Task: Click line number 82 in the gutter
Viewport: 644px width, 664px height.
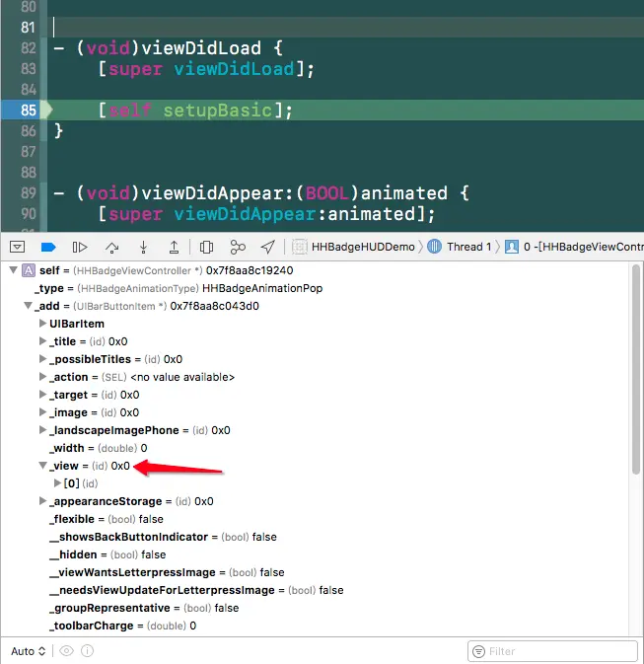Action: coord(28,48)
